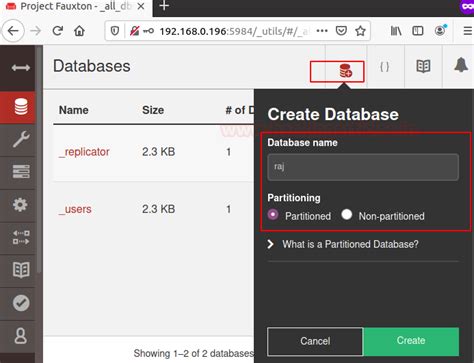
Task: Toggle the Fauxton sidebar collapse arrows
Action: tap(21, 68)
